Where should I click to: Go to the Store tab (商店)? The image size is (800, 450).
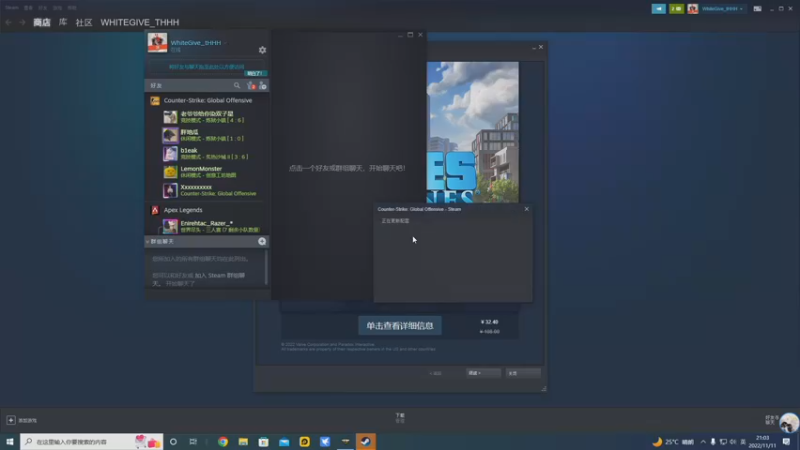point(42,22)
